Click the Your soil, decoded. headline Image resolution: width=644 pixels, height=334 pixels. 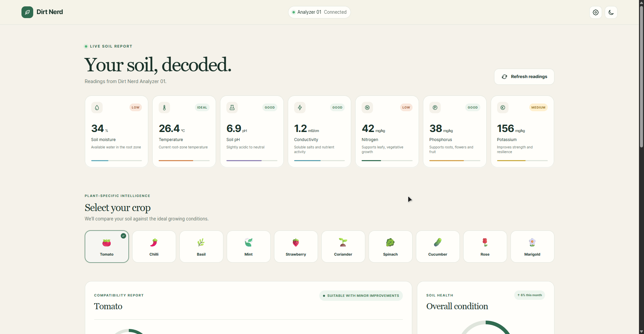tap(158, 65)
